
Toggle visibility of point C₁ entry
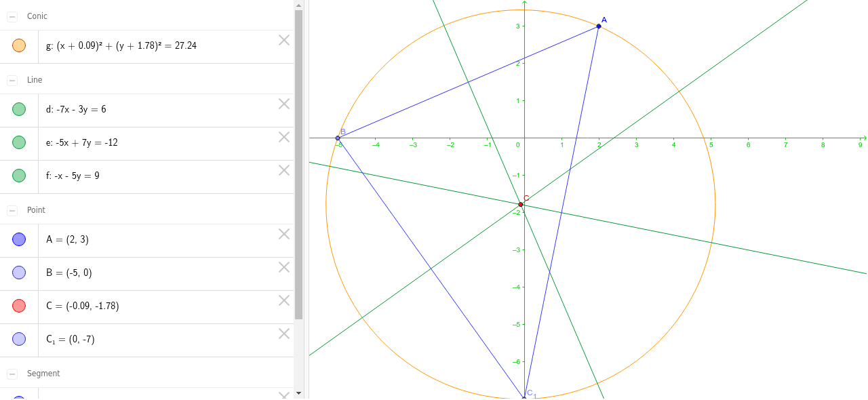(x=19, y=339)
